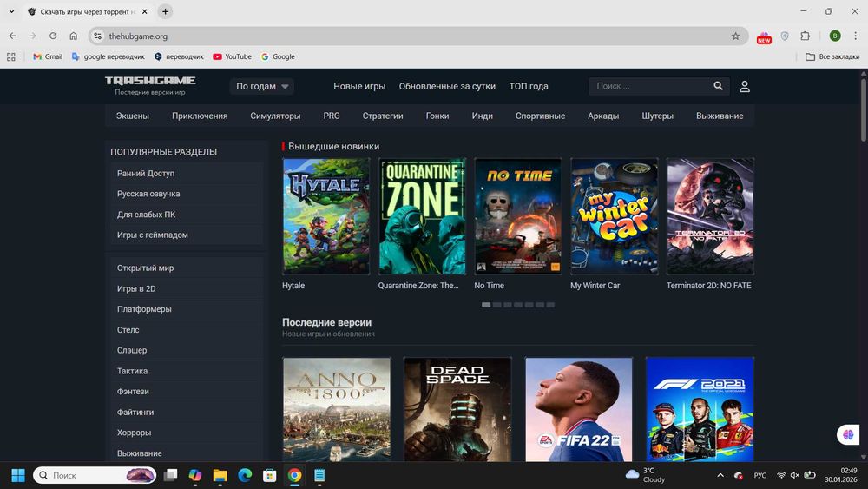Open Новые игры page
This screenshot has width=868, height=489.
pos(359,86)
